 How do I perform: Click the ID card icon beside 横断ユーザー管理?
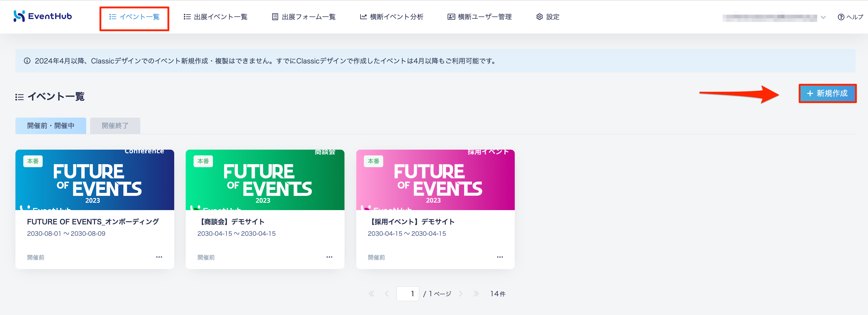click(x=451, y=17)
